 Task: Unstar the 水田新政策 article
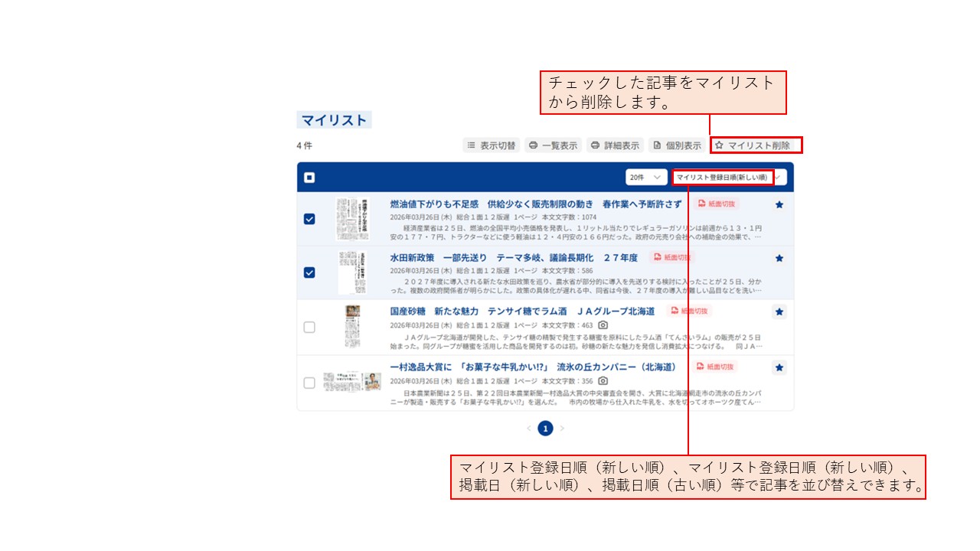pos(779,259)
